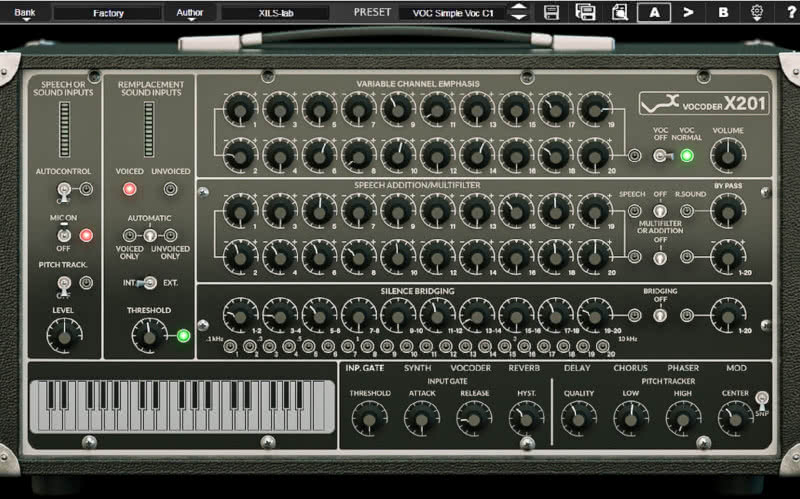Click the Speech or Sound Inputs level meter

point(64,129)
